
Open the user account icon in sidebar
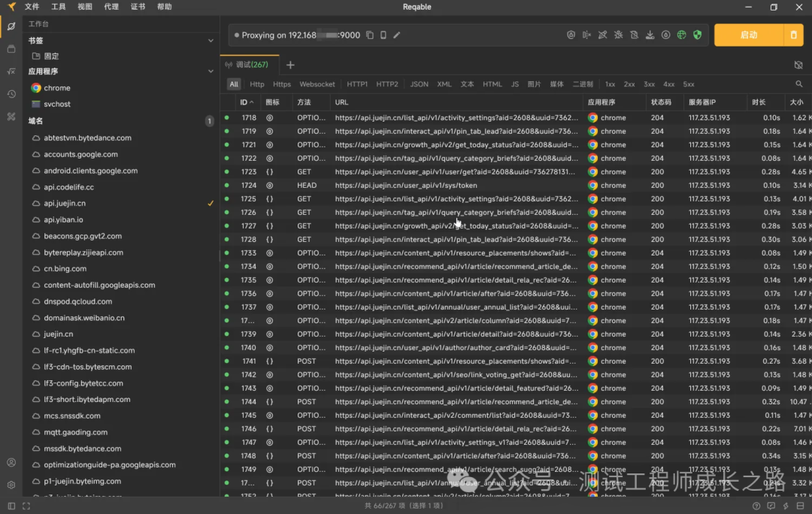[11, 462]
